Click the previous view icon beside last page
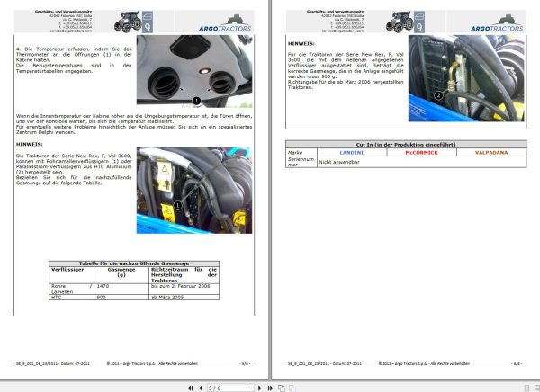Image resolution: width=540 pixels, height=392 pixels. click(x=282, y=388)
